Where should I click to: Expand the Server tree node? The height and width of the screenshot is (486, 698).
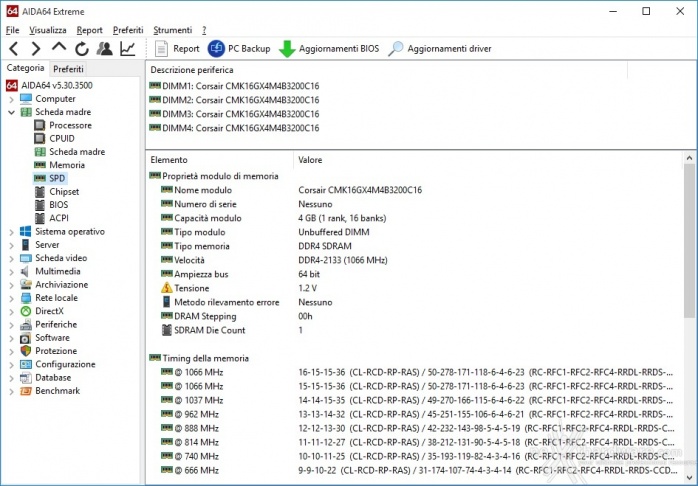tap(12, 245)
